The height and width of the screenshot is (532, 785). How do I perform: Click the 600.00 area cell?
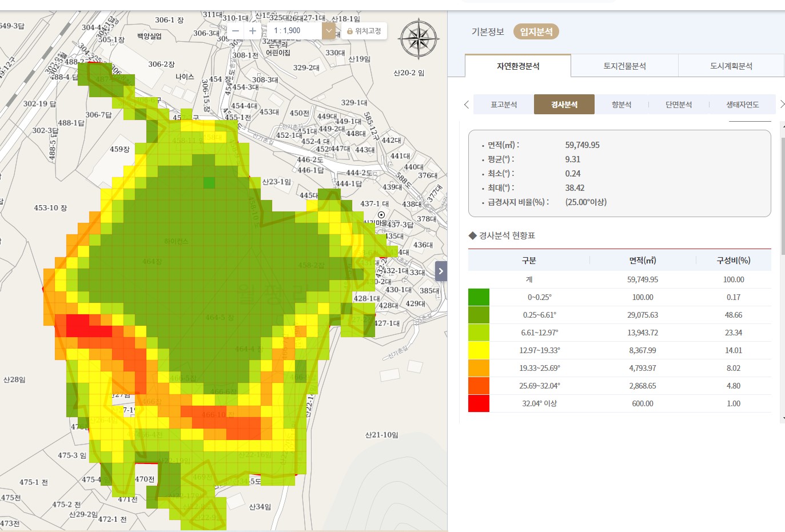click(643, 403)
